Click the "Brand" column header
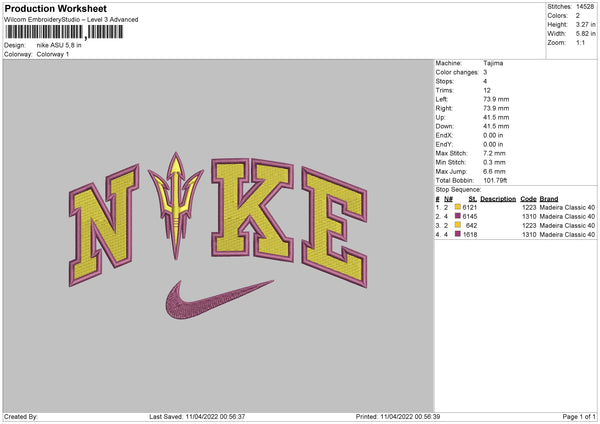This screenshot has width=600, height=424. tap(549, 199)
